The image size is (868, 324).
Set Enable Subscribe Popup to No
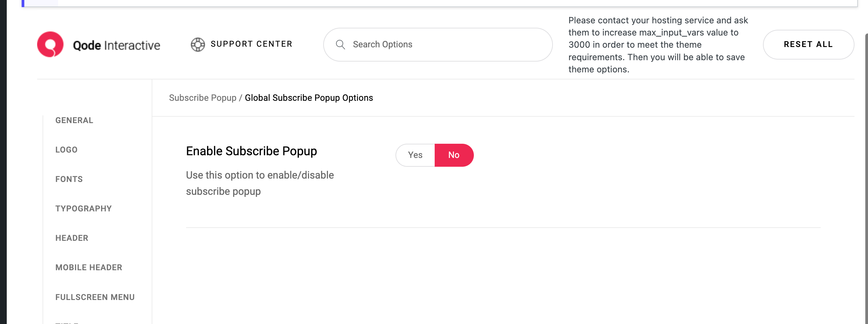point(454,155)
